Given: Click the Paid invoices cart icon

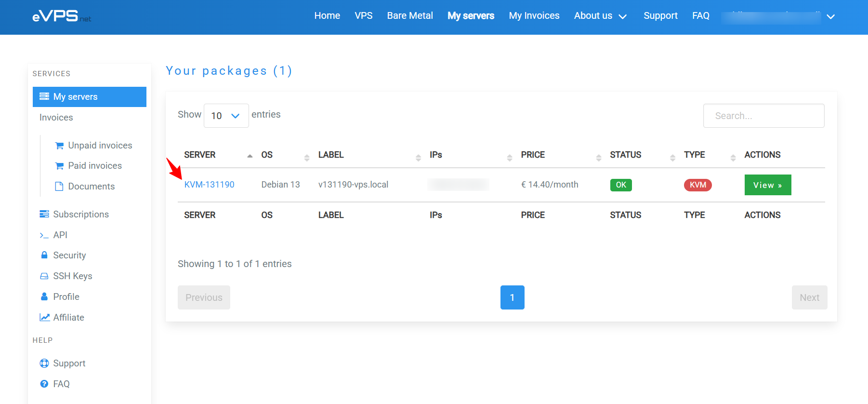Looking at the screenshot, I should [59, 166].
